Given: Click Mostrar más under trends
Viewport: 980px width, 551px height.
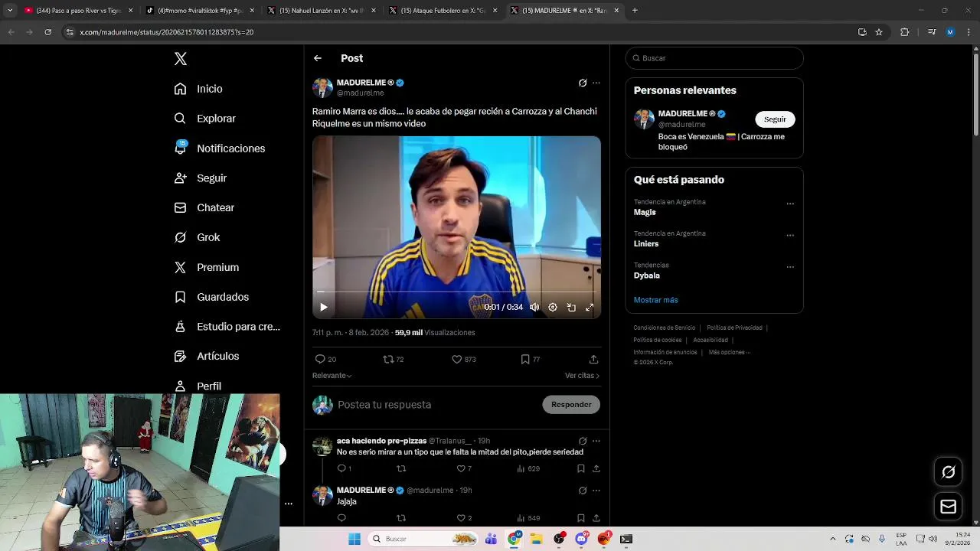Looking at the screenshot, I should tap(655, 300).
